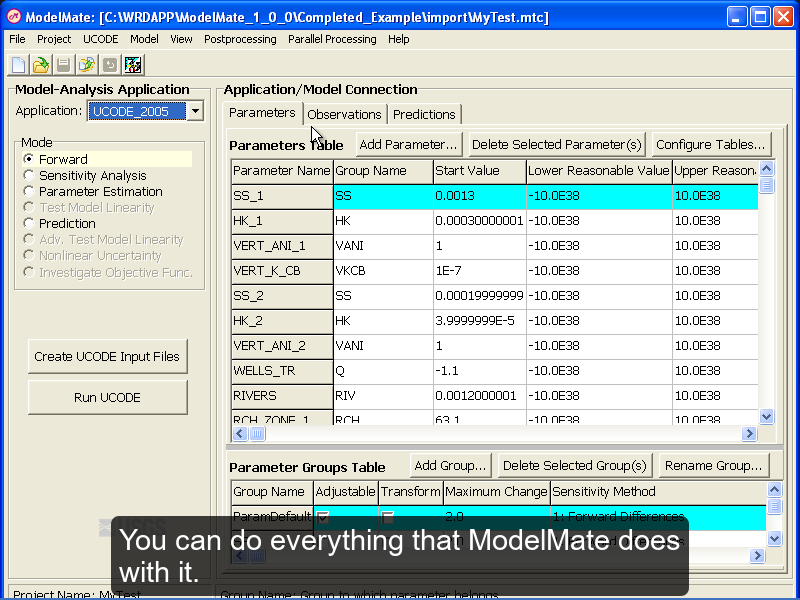The image size is (800, 600).
Task: Click Parameters table horizontal scrollbar thumb
Action: pyautogui.click(x=258, y=434)
